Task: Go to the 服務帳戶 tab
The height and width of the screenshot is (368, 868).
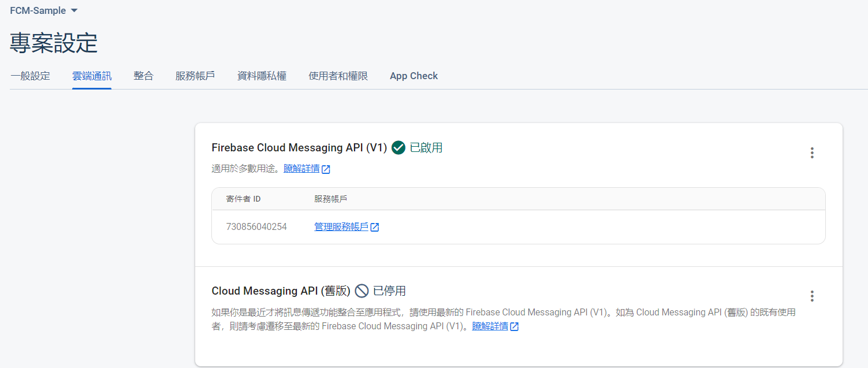Action: [195, 76]
